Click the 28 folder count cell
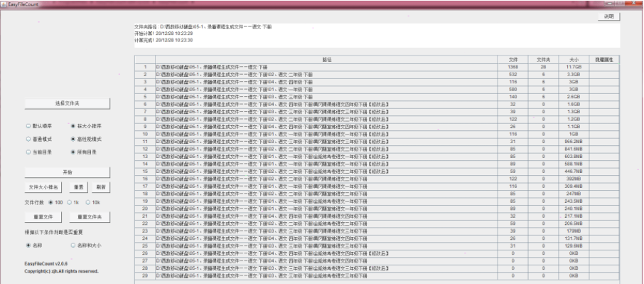The width and height of the screenshot is (644, 284). point(543,67)
